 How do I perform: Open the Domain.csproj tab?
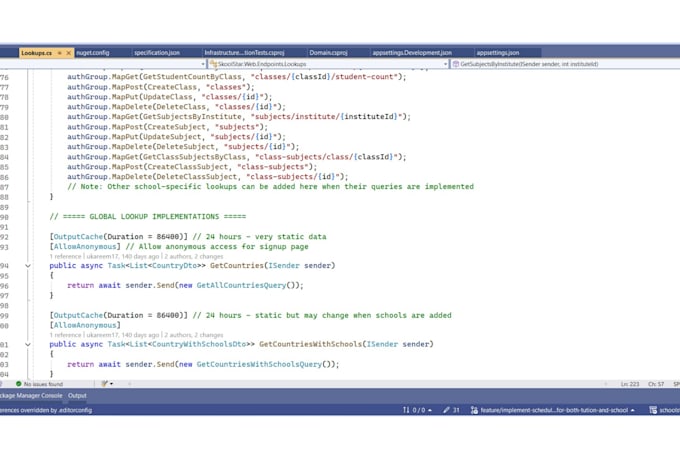328,53
